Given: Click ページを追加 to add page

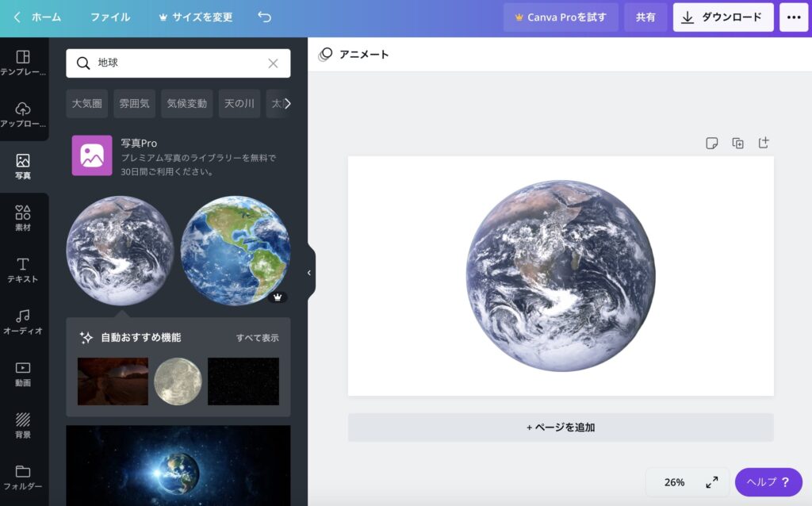Looking at the screenshot, I should (x=561, y=427).
